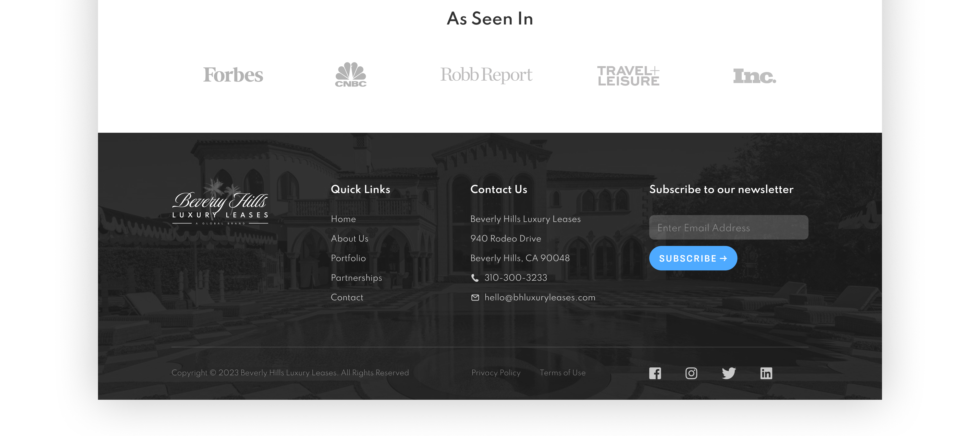Image resolution: width=980 pixels, height=436 pixels.
Task: Open the Privacy Policy link
Action: point(496,373)
